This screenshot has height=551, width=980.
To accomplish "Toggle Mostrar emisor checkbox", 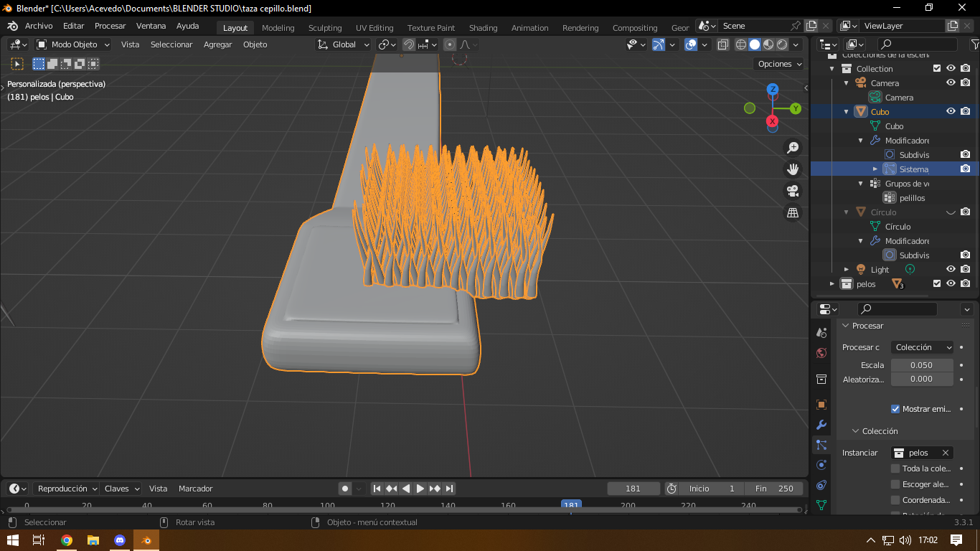I will (x=895, y=409).
